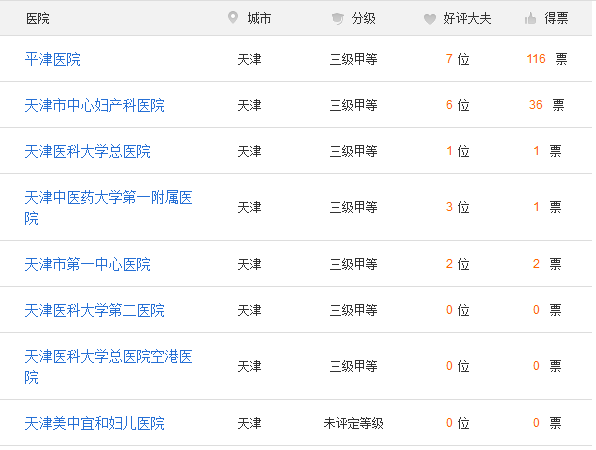Select the 6 位 doctor count
Viewport: 596px width, 450px height.
(457, 105)
